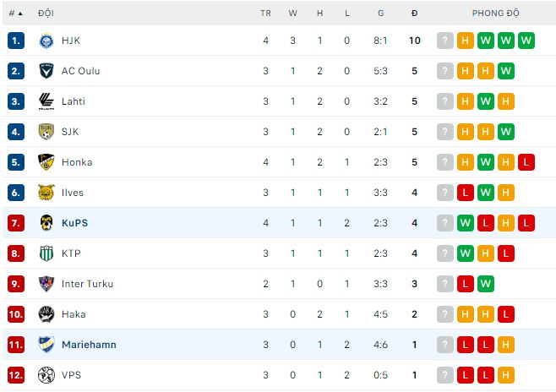556x392 pixels.
Task: Click HJK's most recent green W result
Action: [526, 41]
